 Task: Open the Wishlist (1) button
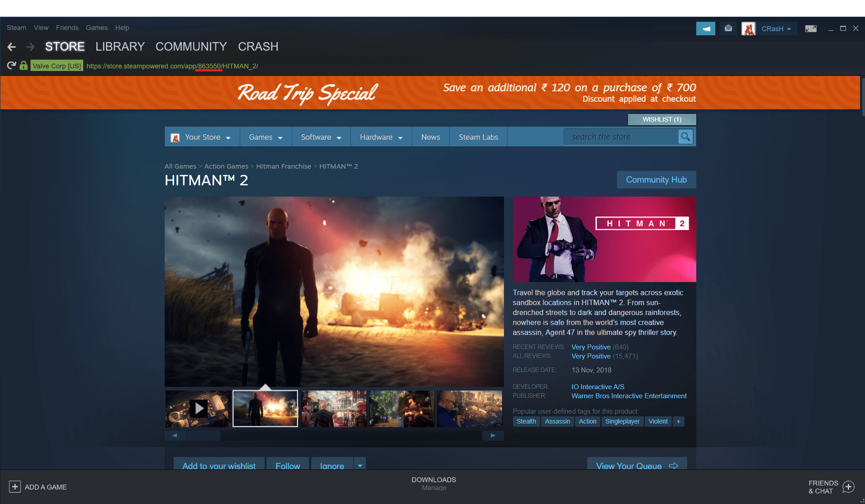(x=662, y=119)
